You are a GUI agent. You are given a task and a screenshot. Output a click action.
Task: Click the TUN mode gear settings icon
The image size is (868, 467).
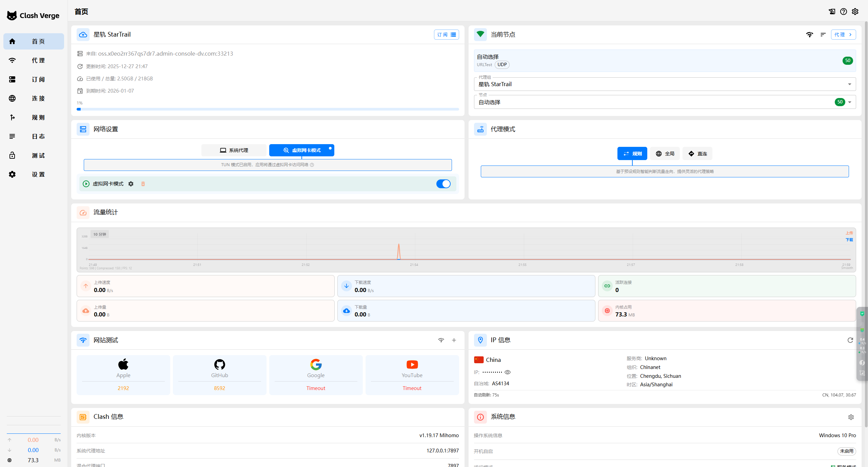click(131, 184)
